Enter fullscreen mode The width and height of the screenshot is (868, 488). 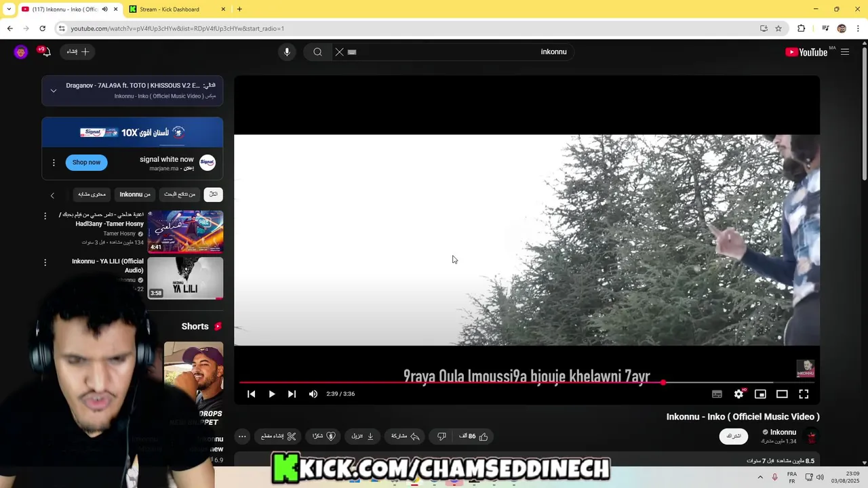(x=804, y=394)
